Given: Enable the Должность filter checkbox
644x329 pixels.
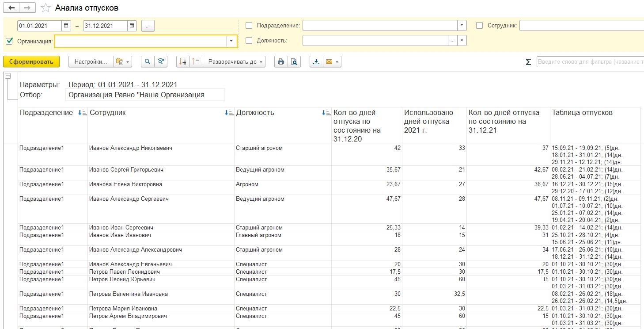Looking at the screenshot, I should coord(249,41).
